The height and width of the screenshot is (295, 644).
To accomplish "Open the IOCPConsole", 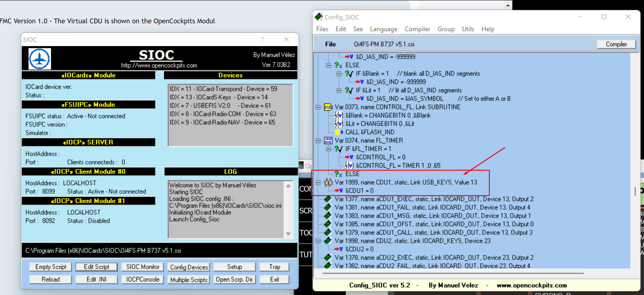I will [x=143, y=279].
